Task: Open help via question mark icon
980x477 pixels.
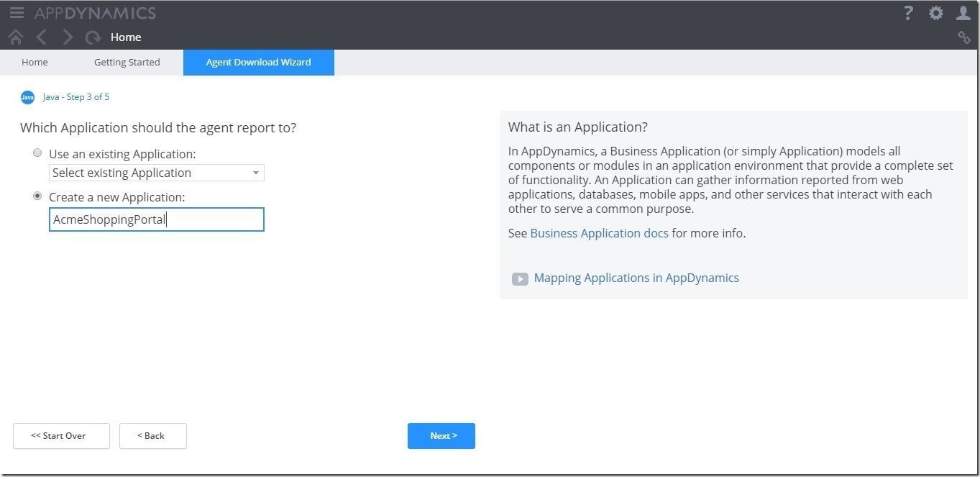Action: pyautogui.click(x=908, y=13)
